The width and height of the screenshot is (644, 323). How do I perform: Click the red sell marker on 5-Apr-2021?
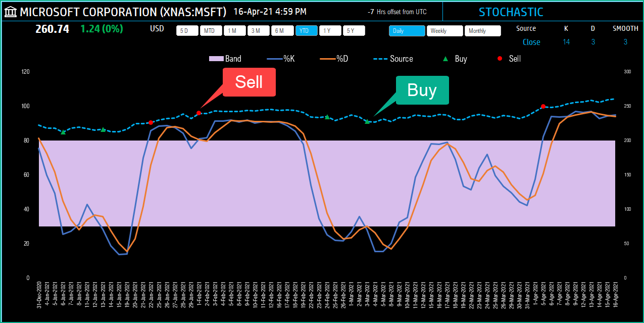[x=543, y=106]
